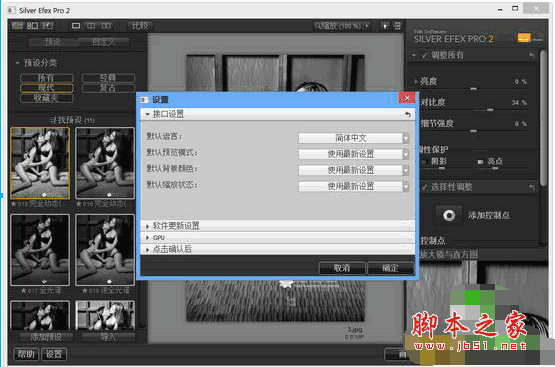
Task: Adjust the 亮度 slider handle
Action: (473, 89)
